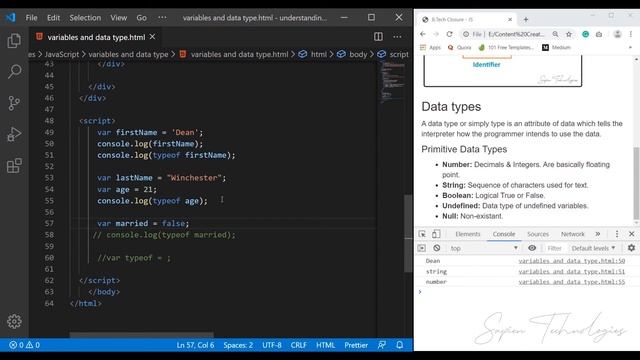
Task: Show more DevTools tabs with the chevron
Action: [x=598, y=234]
